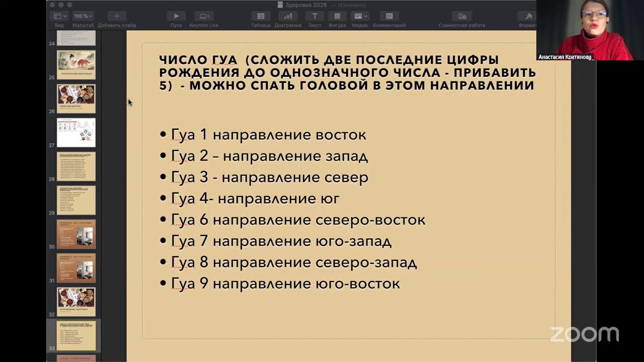The image size is (644, 362).
Task: Start slideshow with Play (Пуск) button
Action: point(176,16)
